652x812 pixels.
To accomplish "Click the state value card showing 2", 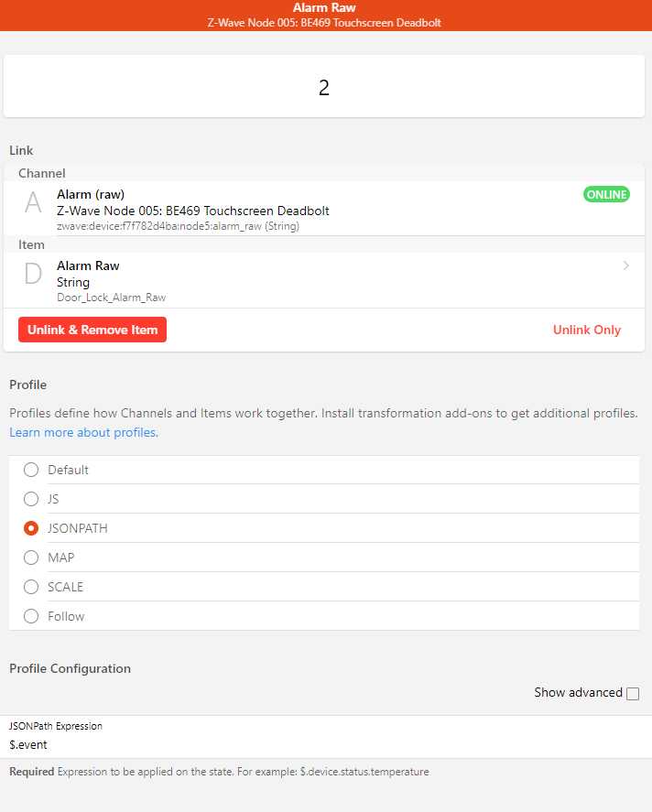I will click(x=324, y=88).
